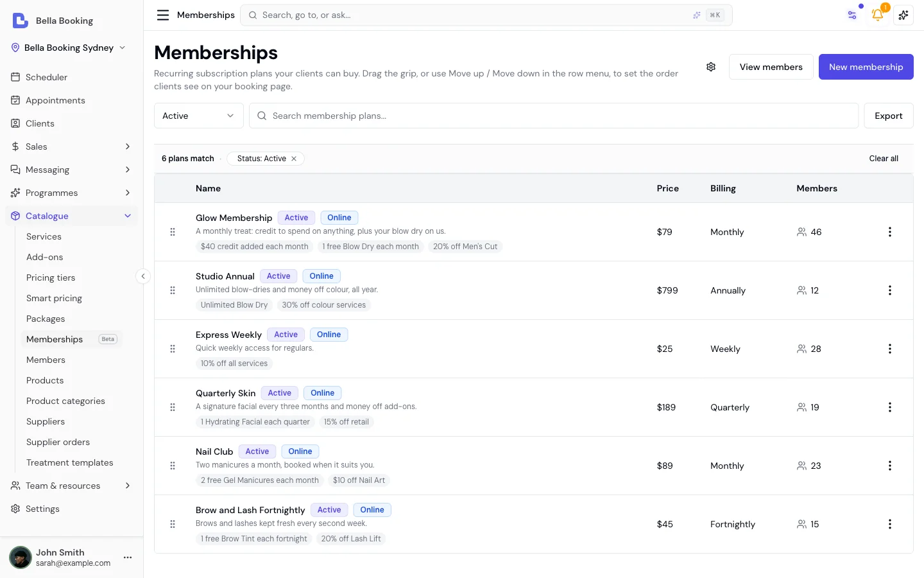Screen dimensions: 924x578
Task: Expand Team & resources menu
Action: (x=71, y=486)
